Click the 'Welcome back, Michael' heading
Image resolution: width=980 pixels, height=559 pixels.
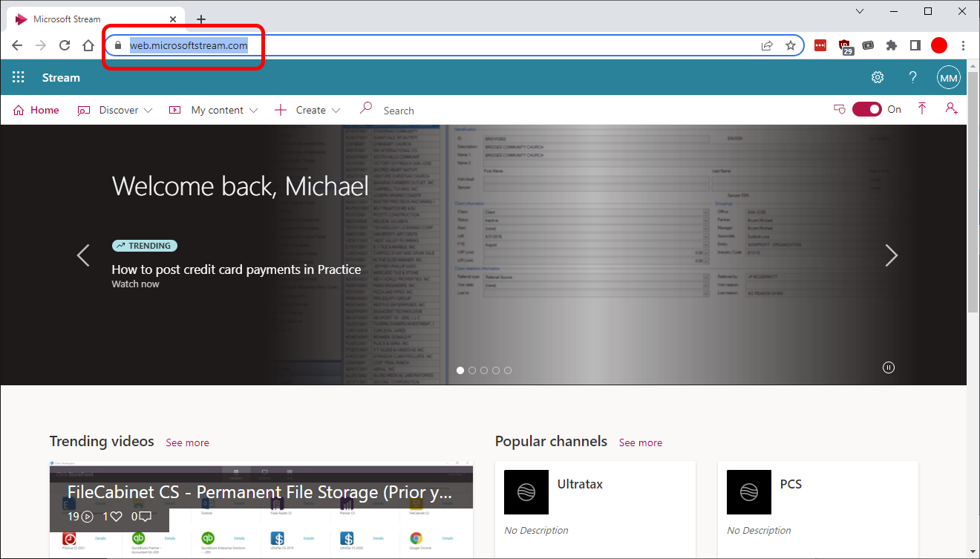(240, 186)
